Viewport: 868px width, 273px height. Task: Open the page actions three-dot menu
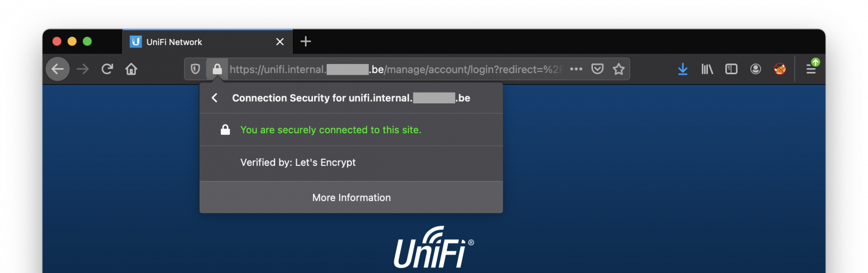click(x=576, y=69)
